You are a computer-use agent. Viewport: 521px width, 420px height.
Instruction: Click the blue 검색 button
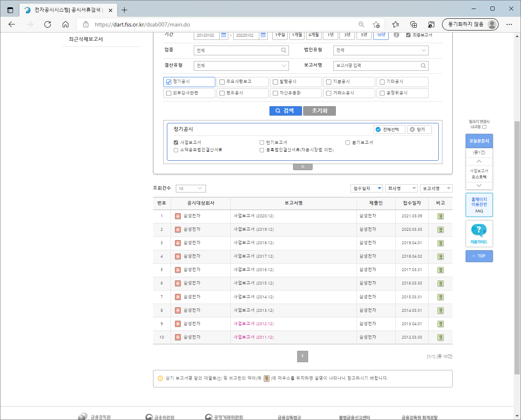pos(285,111)
